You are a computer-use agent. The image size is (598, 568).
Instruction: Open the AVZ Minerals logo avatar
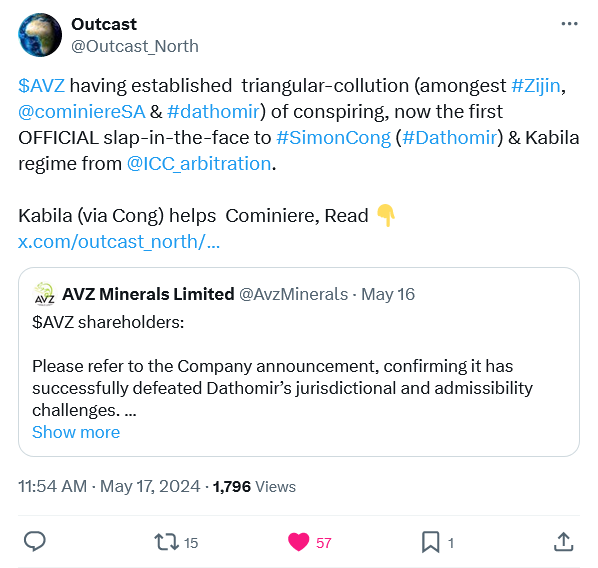tap(44, 294)
